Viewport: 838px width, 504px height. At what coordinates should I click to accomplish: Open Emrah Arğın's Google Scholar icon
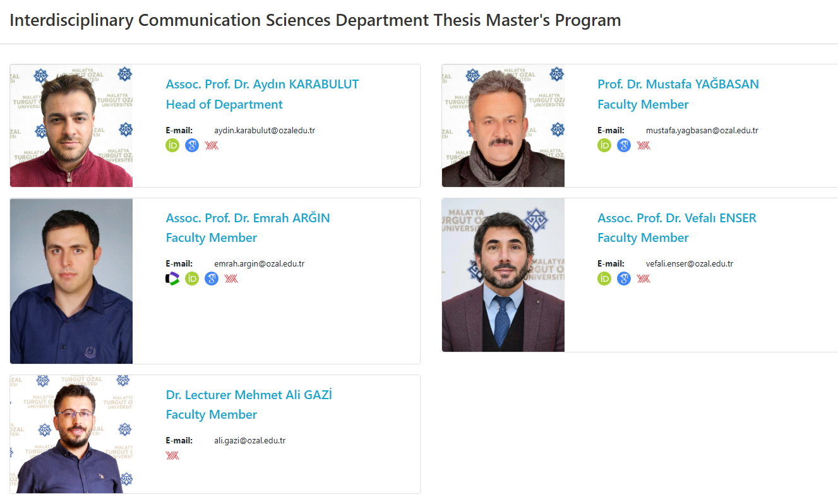pyautogui.click(x=212, y=279)
